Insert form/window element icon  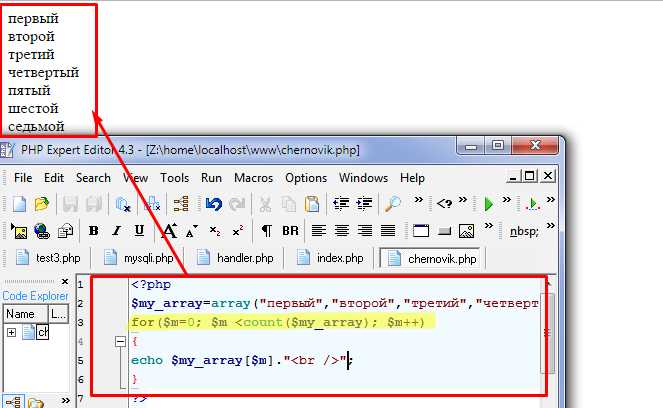click(x=421, y=231)
